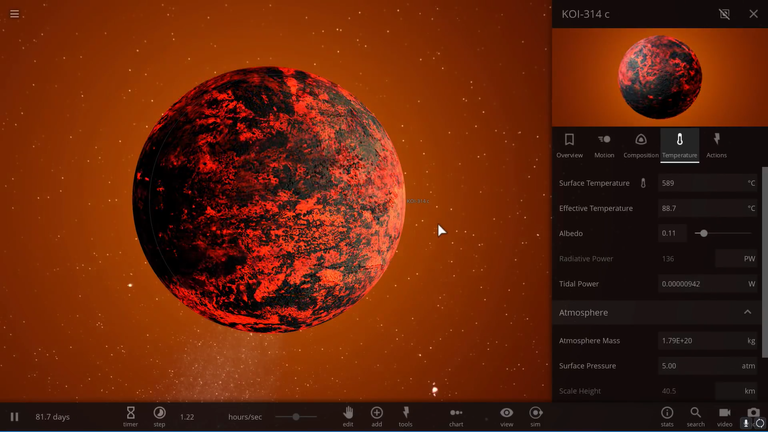This screenshot has height=432, width=768.
Task: Toggle the object preview camera off
Action: pos(725,14)
